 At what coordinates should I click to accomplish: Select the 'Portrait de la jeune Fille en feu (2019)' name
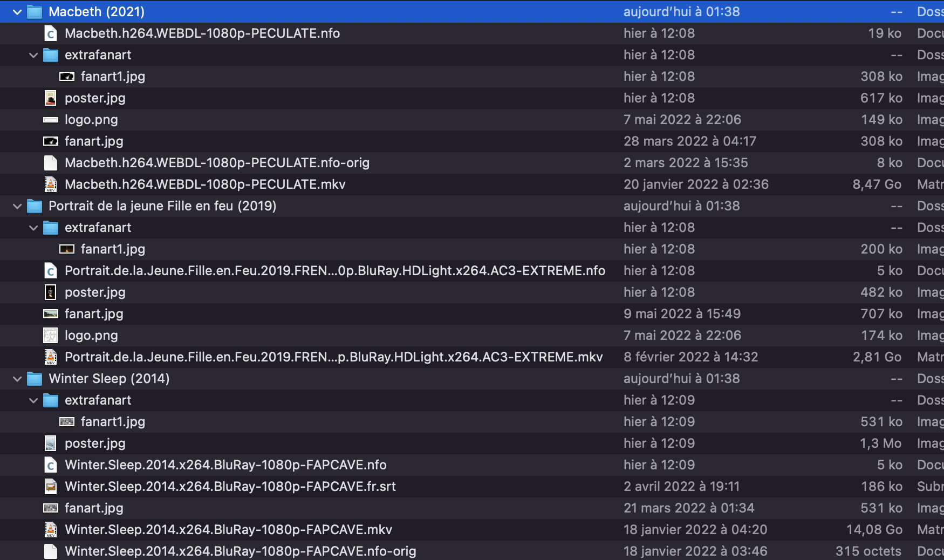tap(162, 206)
